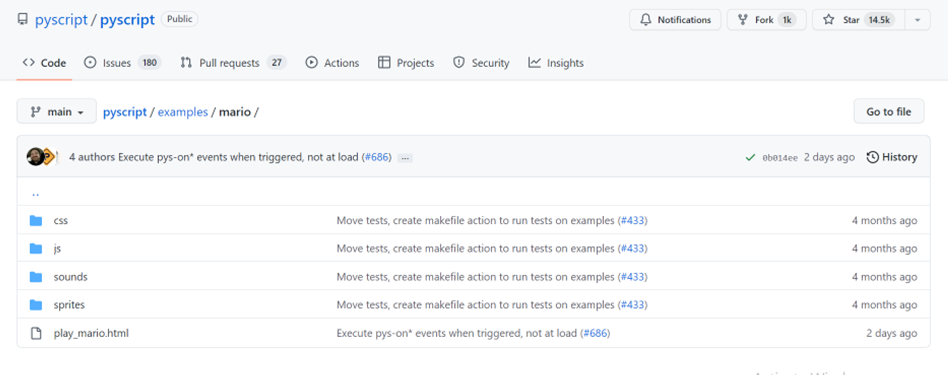This screenshot has height=375, width=948.
Task: Open #686 link in play_mario.html row
Action: tap(595, 333)
